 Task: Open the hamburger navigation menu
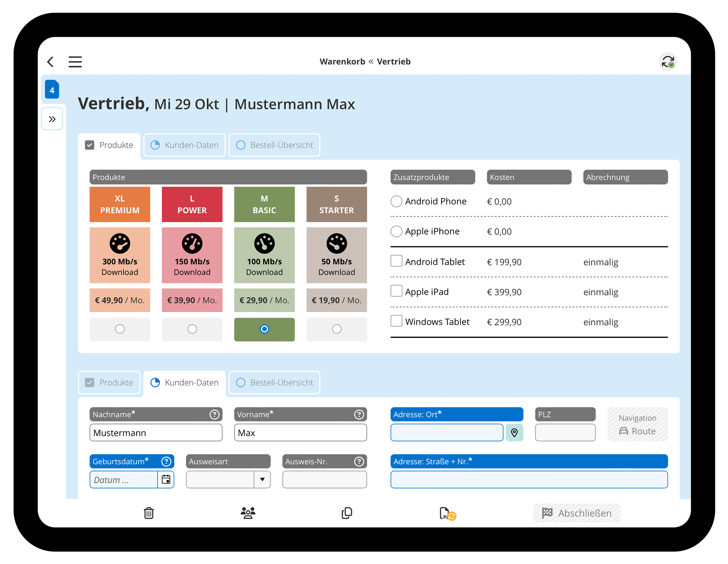(x=75, y=61)
